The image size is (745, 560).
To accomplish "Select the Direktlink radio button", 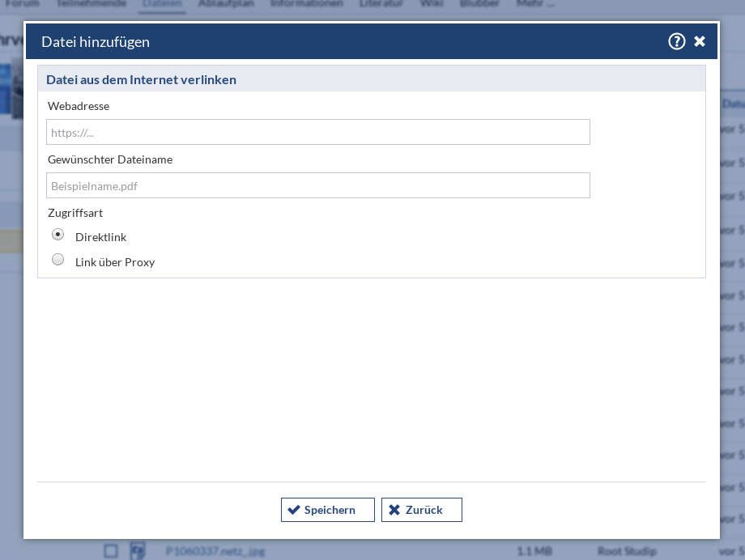I will pyautogui.click(x=58, y=235).
